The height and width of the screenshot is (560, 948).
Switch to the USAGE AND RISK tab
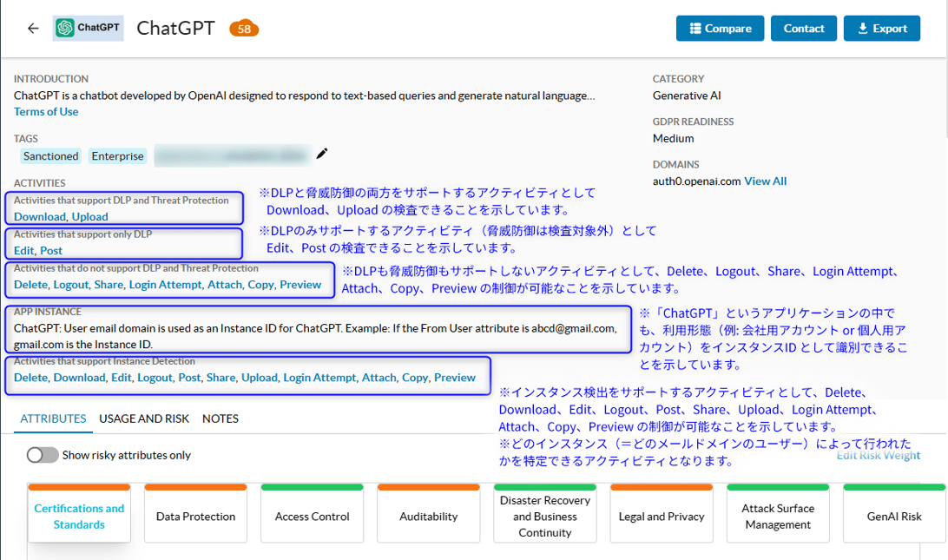[x=144, y=418]
